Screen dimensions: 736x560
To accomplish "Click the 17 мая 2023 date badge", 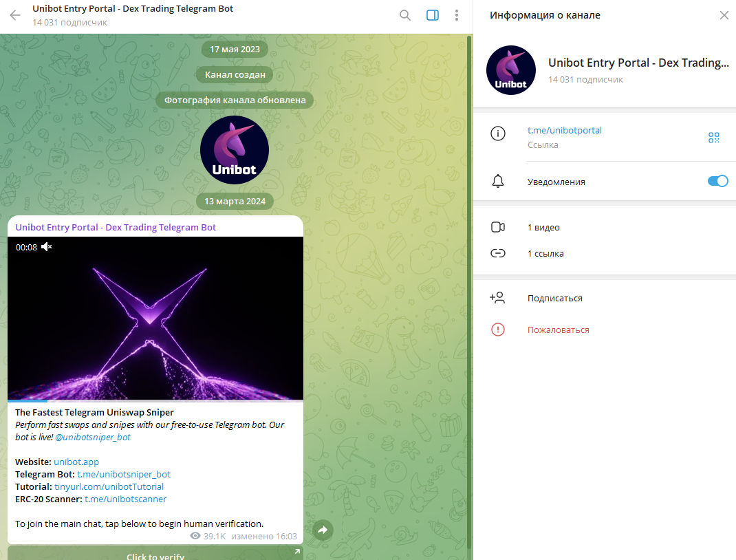I will pos(235,50).
